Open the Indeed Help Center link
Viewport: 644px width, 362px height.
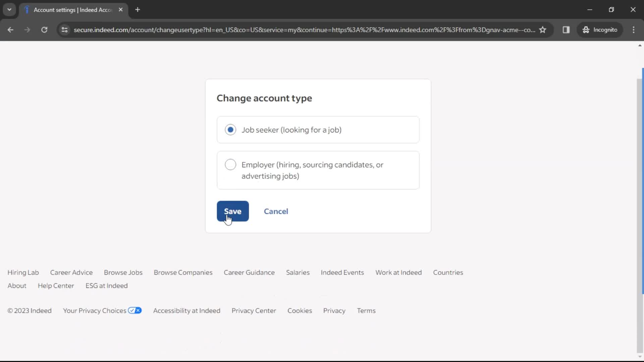(x=56, y=286)
